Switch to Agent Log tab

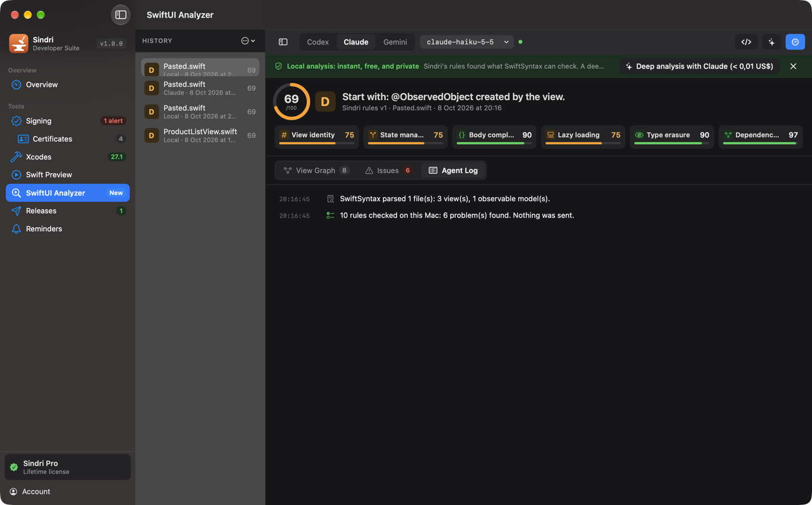[x=453, y=170]
